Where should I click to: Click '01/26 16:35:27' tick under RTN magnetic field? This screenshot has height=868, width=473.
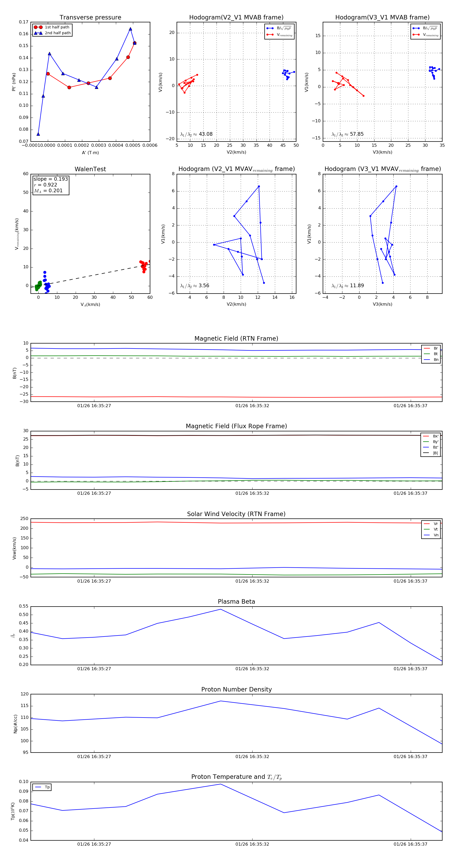94,406
